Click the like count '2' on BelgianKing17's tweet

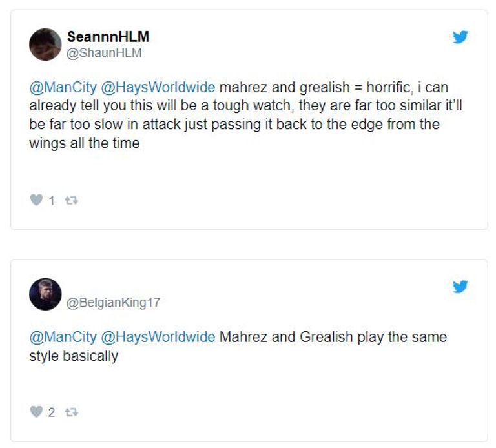pos(52,412)
